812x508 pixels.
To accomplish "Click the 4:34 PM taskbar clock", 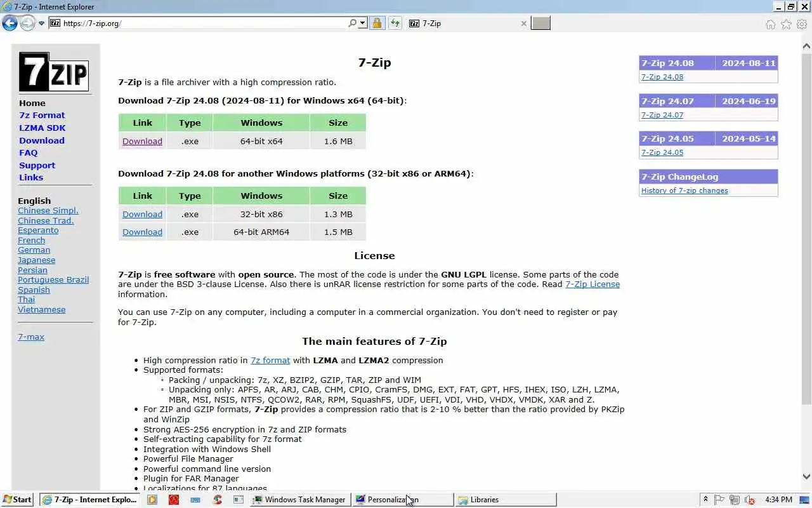I will click(778, 500).
